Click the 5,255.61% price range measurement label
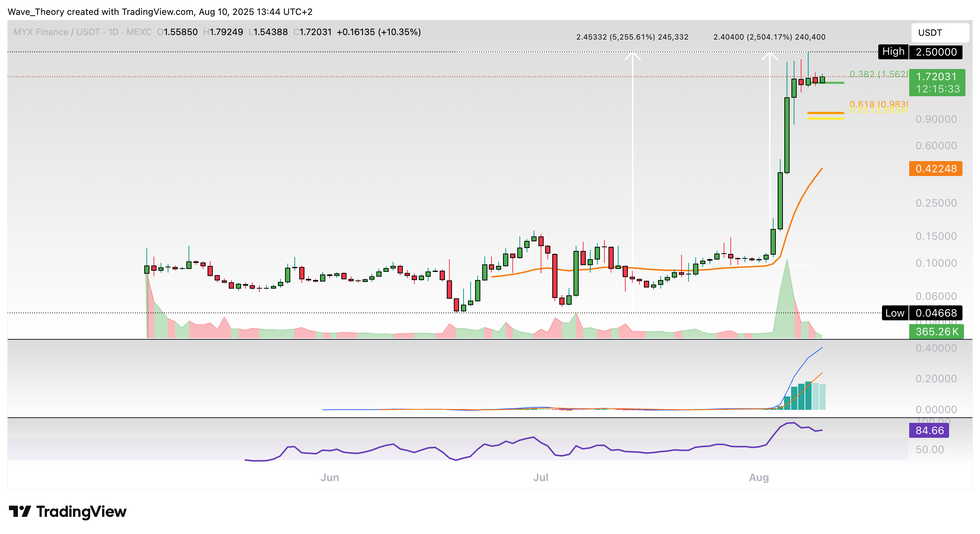 pyautogui.click(x=632, y=37)
